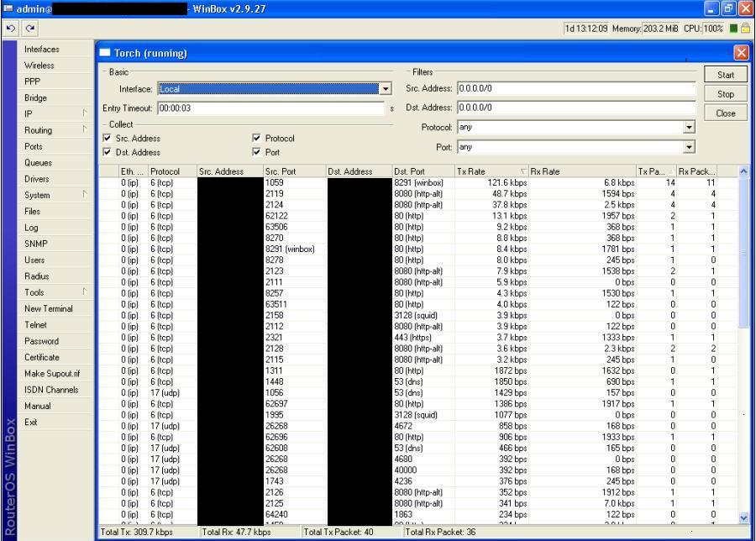Open the Protocol filter dropdown

point(690,128)
